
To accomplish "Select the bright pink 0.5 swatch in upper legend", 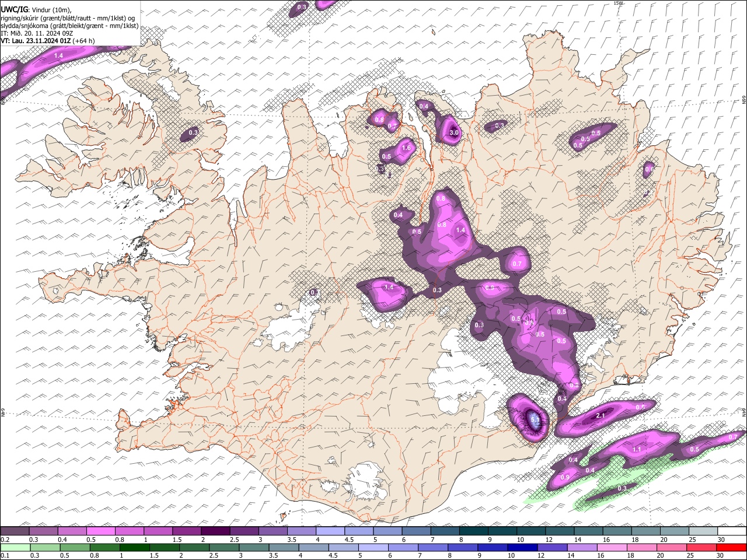I will point(100,531).
